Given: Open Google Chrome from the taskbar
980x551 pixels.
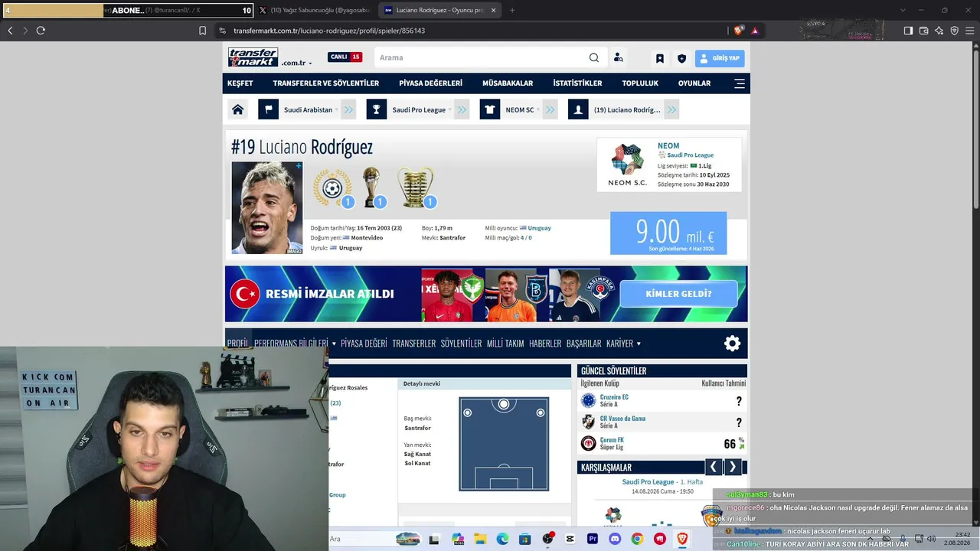Looking at the screenshot, I should [637, 539].
